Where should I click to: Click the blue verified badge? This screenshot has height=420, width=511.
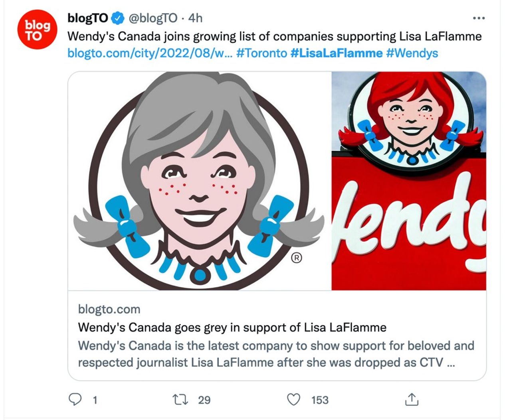point(117,18)
